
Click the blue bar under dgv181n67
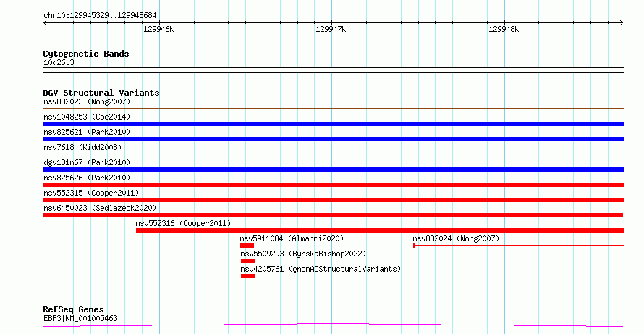pyautogui.click(x=333, y=170)
